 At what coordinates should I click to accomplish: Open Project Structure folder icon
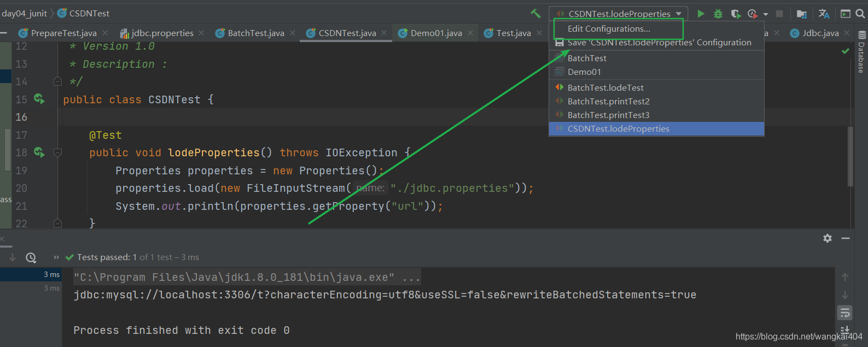pyautogui.click(x=802, y=14)
